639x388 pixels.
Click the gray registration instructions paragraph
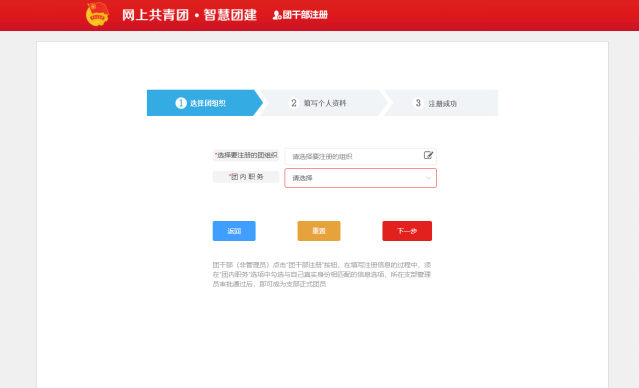pyautogui.click(x=322, y=274)
